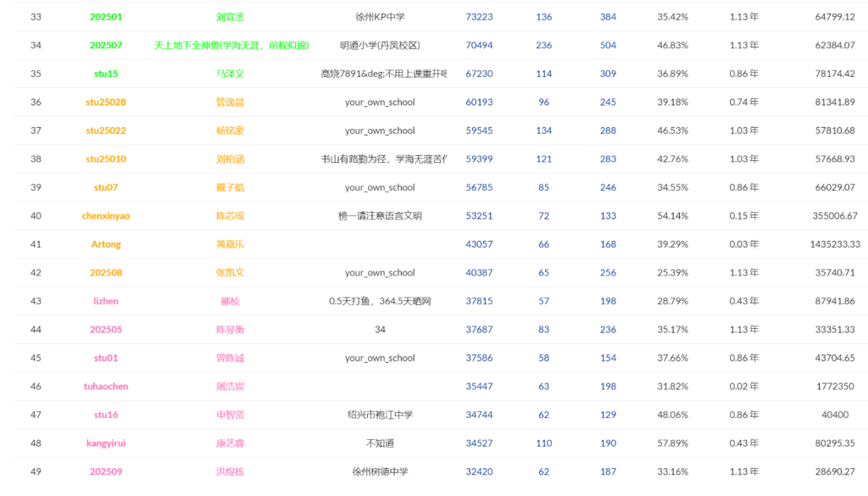This screenshot has height=496, width=868.
Task: Click submission count 504
Action: pos(608,46)
